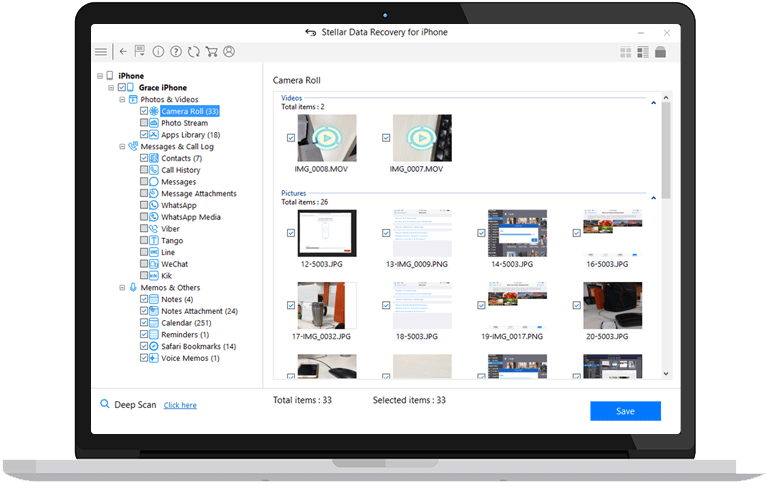This screenshot has width=772, height=488.
Task: Collapse the Messages & Call Log group
Action: 122,147
